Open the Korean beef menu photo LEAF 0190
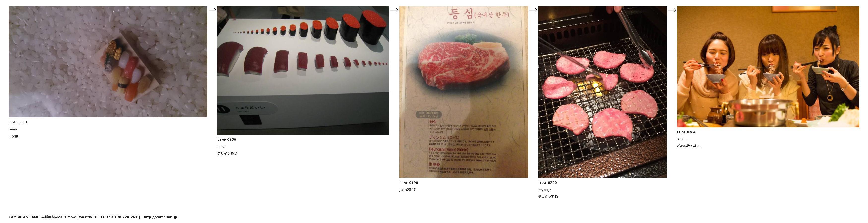 click(464, 92)
